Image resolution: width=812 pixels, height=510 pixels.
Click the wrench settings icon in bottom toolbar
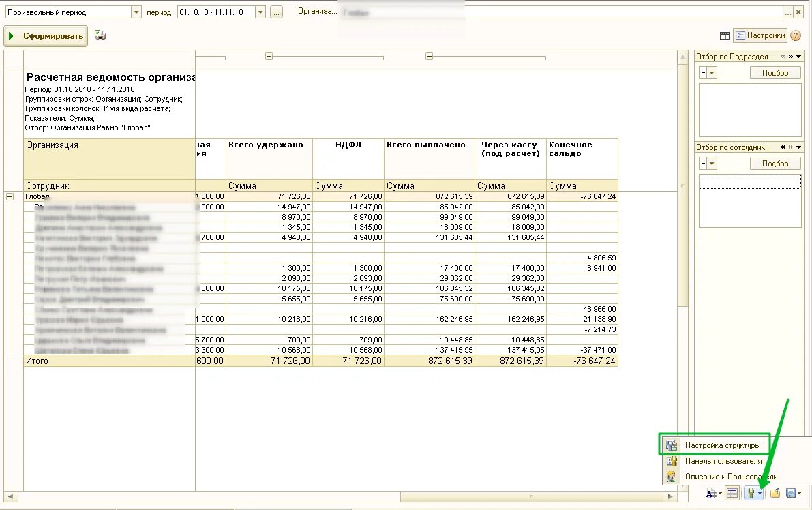[751, 494]
